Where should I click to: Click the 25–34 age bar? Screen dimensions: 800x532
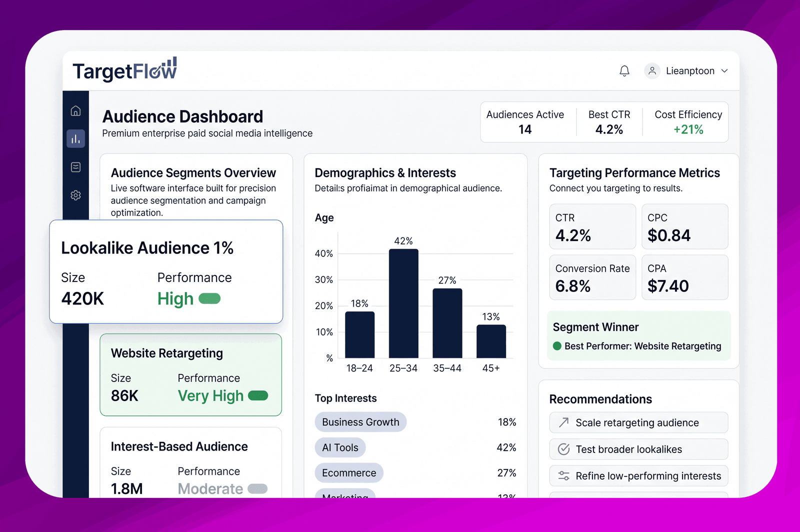pyautogui.click(x=403, y=303)
